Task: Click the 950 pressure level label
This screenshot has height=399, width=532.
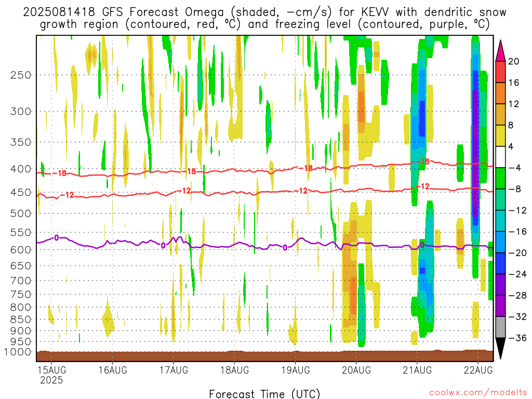Action: (21, 342)
